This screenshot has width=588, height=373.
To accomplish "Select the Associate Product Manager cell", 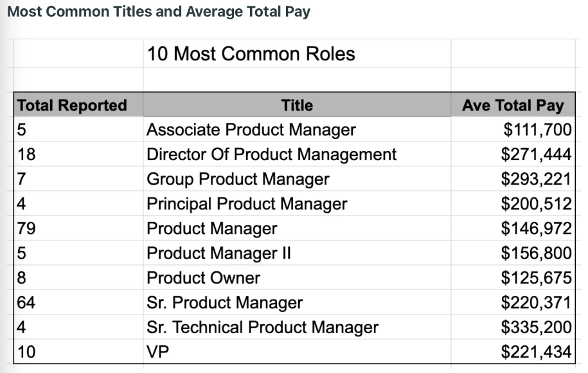I will click(x=297, y=129).
